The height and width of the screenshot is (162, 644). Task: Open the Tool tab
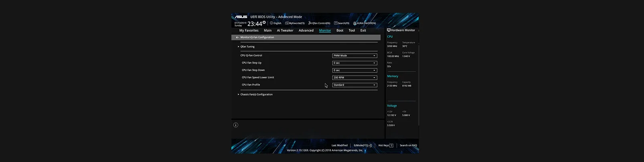[x=352, y=31]
